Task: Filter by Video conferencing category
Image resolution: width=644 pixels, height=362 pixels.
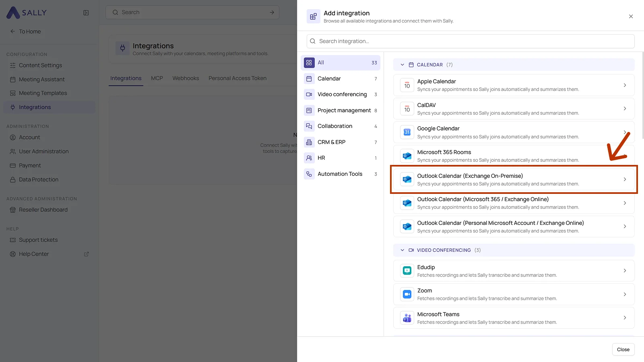Action: pyautogui.click(x=341, y=95)
